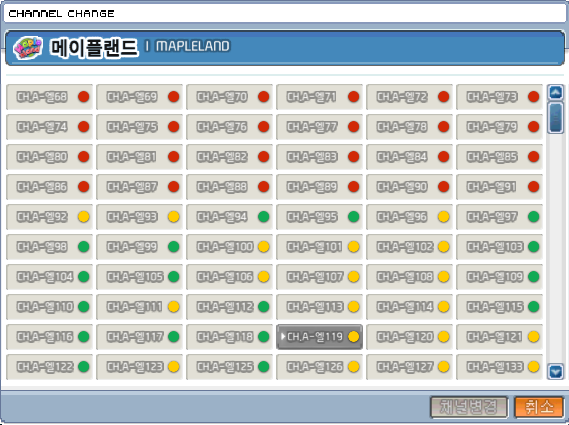Screen dimensions: 569x425
Task: Switch to channel CH.A-엘91
Action: tap(499, 187)
